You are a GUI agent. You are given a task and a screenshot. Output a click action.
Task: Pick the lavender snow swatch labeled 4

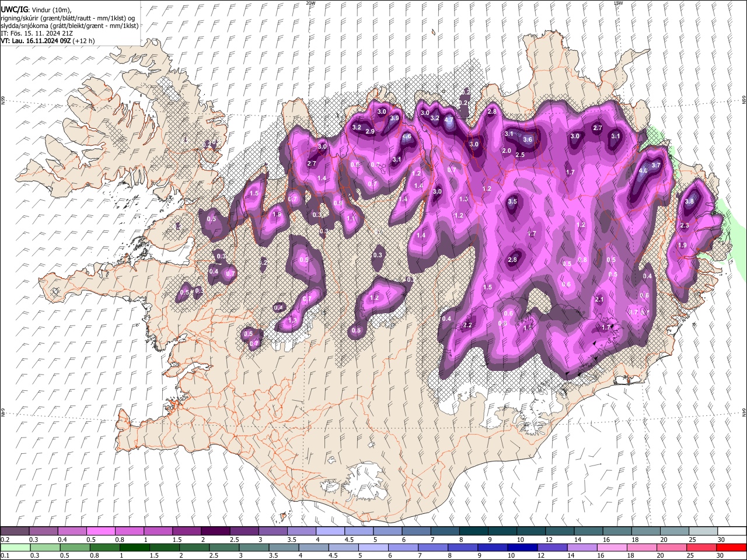pyautogui.click(x=330, y=531)
